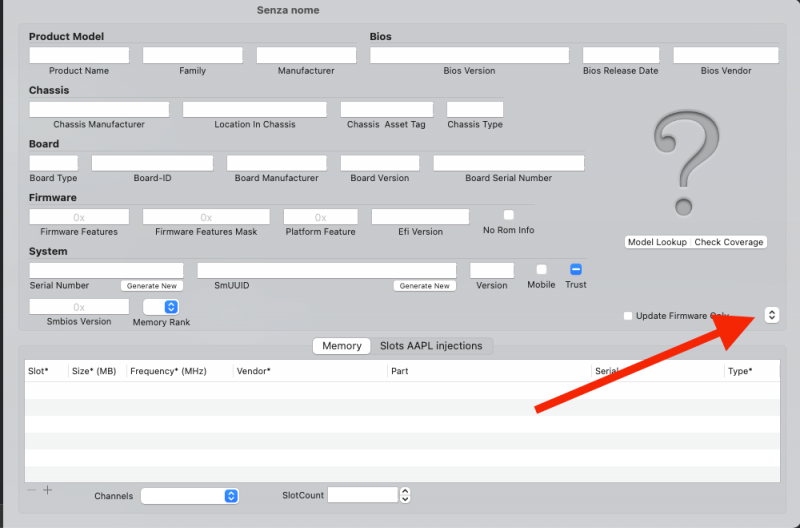Viewport: 800px width, 528px height.
Task: Click the question mark model image
Action: point(686,163)
